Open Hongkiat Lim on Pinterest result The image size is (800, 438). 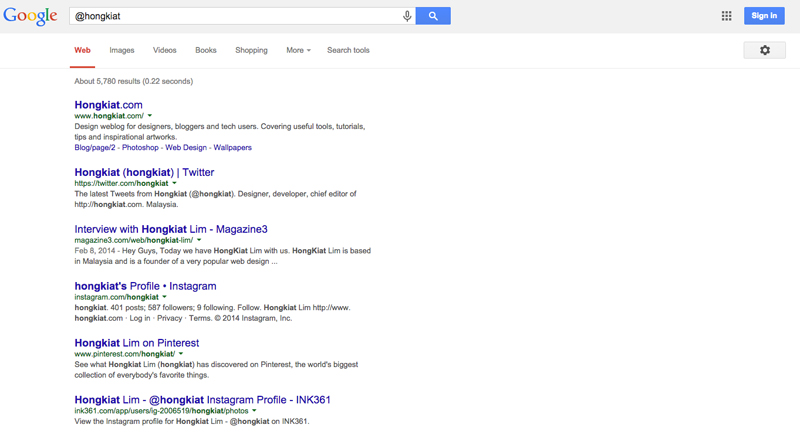137,343
